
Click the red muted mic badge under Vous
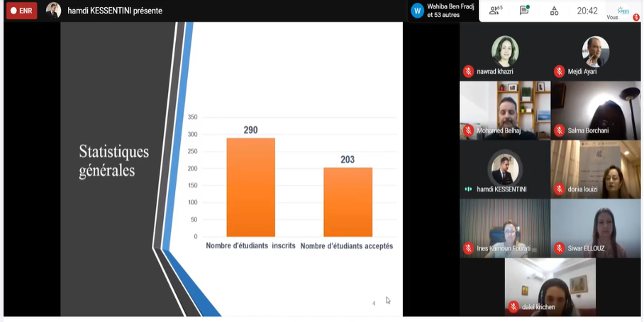[x=635, y=18]
